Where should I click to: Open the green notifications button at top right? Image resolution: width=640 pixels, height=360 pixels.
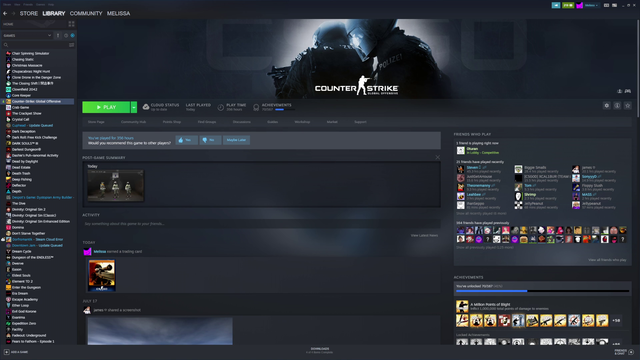point(568,5)
